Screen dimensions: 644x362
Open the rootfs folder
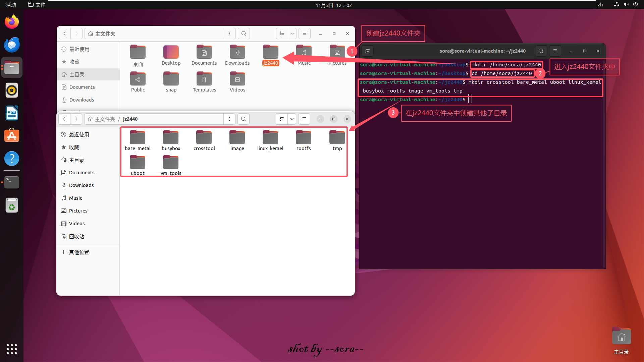[x=304, y=141]
